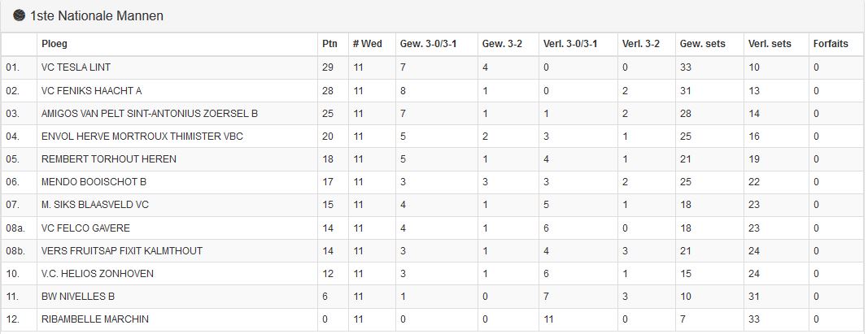868x334 pixels.
Task: Click the # Wed column header
Action: point(368,44)
